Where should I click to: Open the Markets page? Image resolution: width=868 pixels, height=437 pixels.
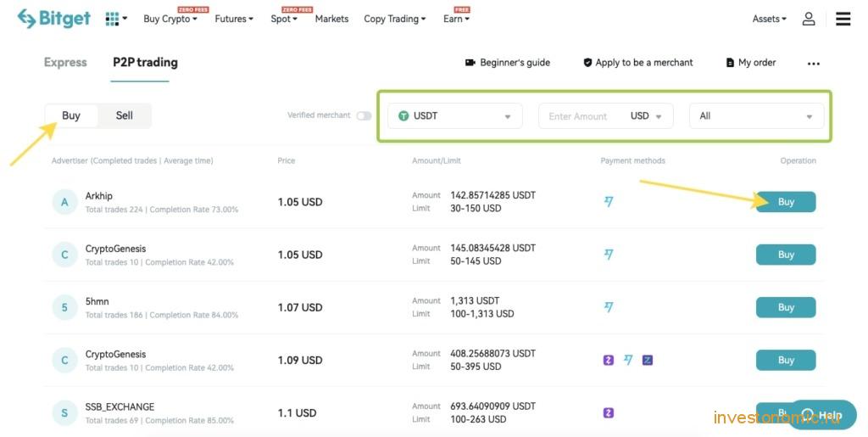pos(331,19)
